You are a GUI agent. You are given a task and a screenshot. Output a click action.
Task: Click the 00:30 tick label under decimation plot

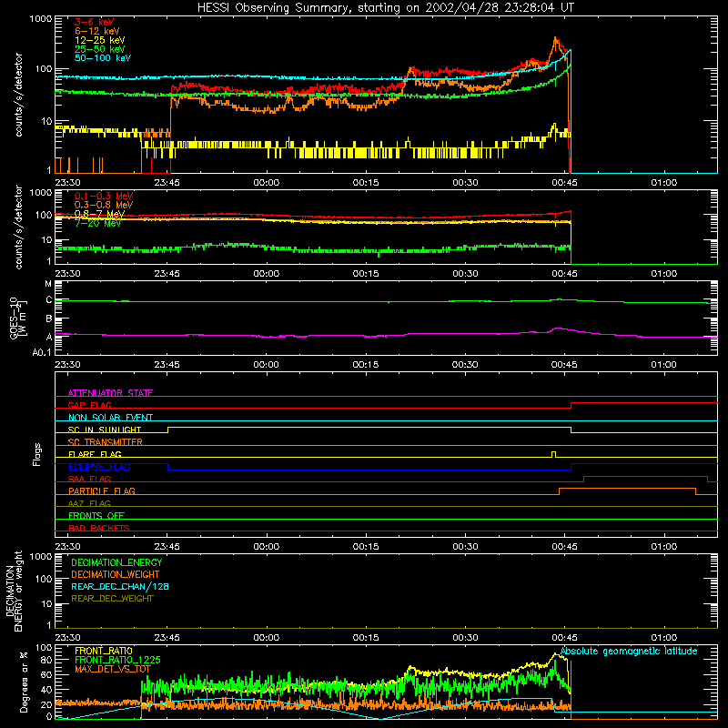465,638
